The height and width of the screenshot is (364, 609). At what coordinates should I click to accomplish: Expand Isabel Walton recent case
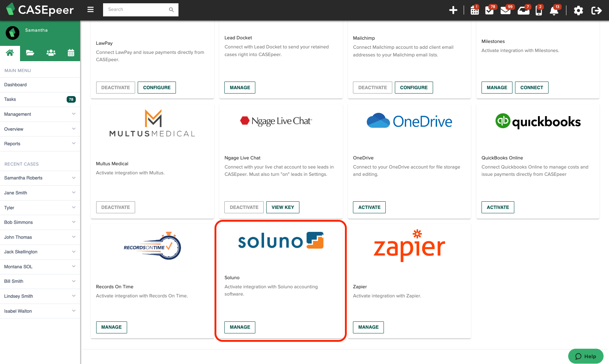click(40, 311)
